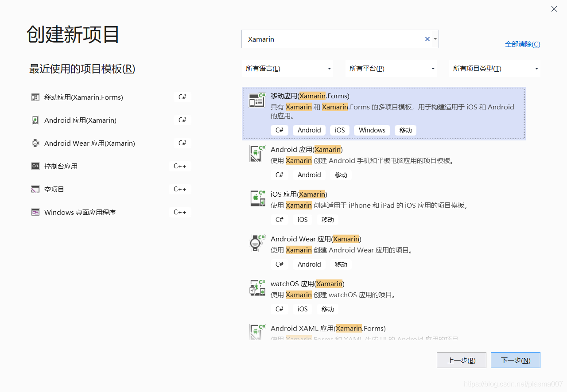Click the recent Android Wear 应用 watch icon
This screenshot has width=567, height=392.
[35, 143]
